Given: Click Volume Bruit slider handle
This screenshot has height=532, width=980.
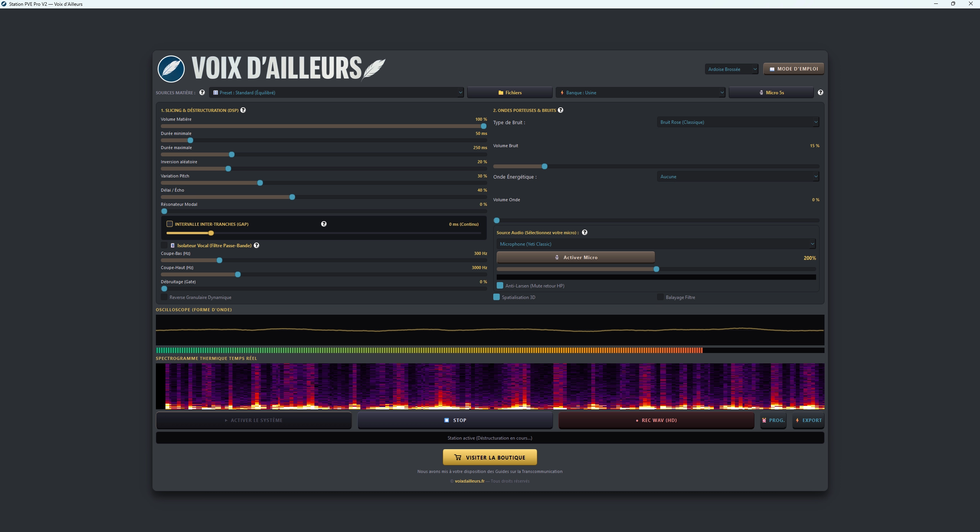Looking at the screenshot, I should [x=545, y=166].
